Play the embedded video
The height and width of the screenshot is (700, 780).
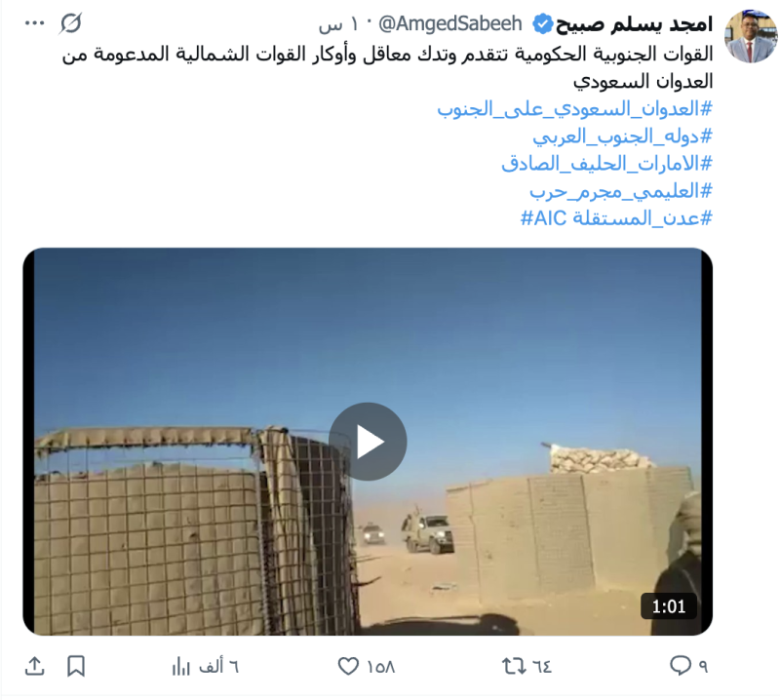[368, 442]
